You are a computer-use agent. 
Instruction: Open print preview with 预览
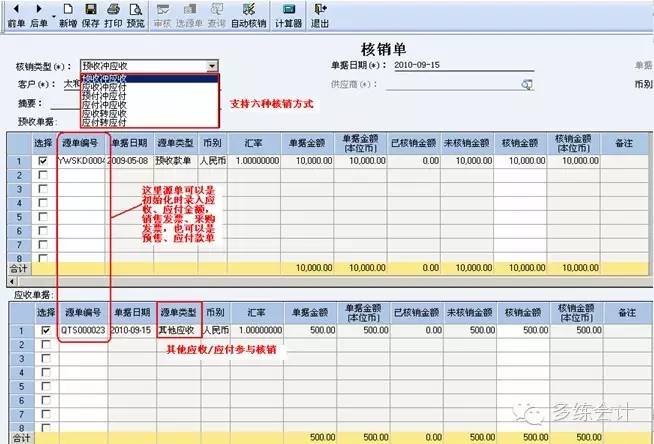pos(136,15)
